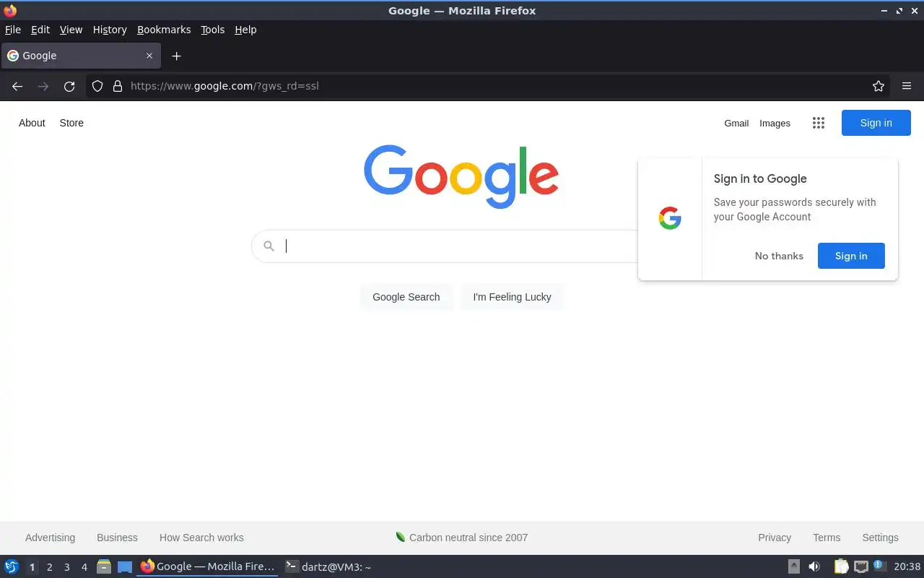The height and width of the screenshot is (578, 924).
Task: Click the colorful Google logo image
Action: pos(461,177)
